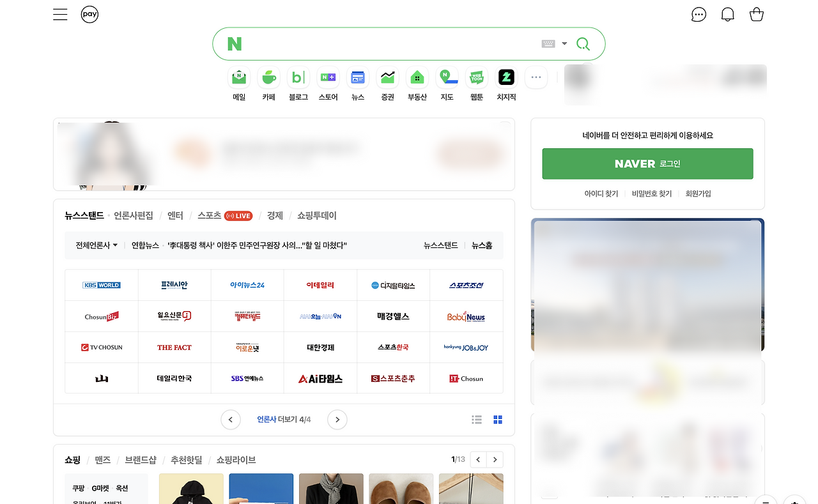Open THE FACT press logo
Image resolution: width=818 pixels, height=504 pixels.
(174, 347)
